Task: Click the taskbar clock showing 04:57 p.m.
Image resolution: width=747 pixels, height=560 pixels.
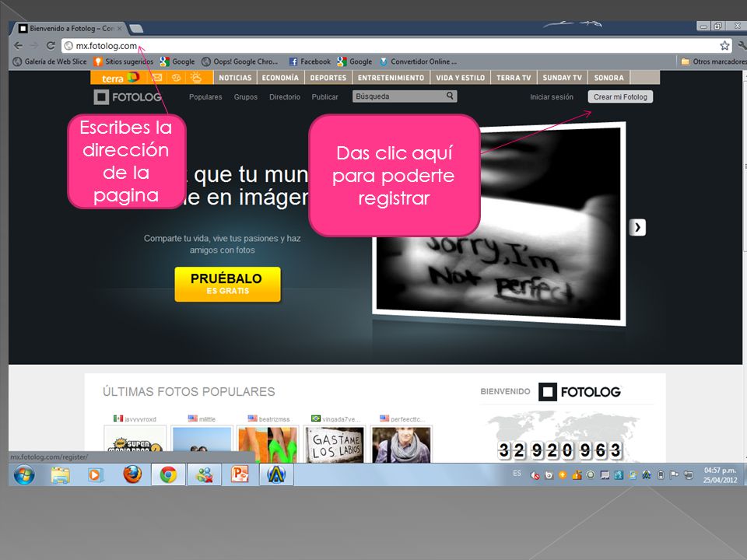Action: [x=720, y=474]
